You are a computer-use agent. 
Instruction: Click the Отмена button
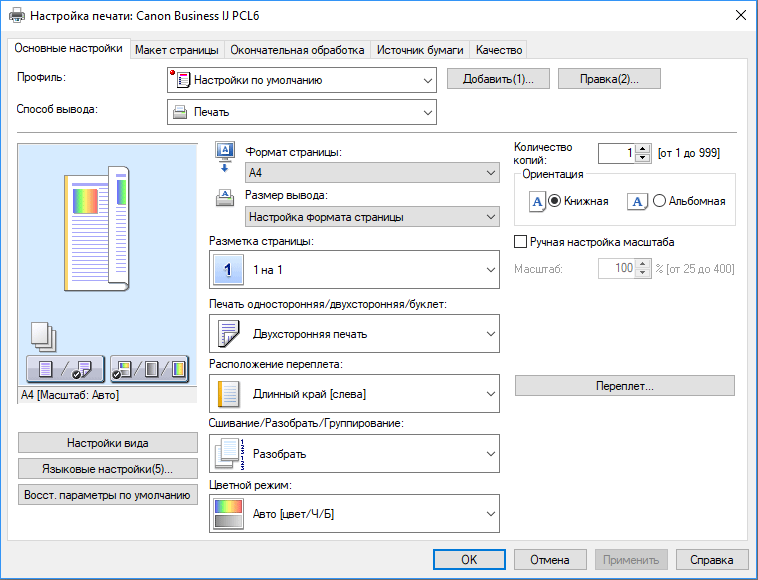550,560
